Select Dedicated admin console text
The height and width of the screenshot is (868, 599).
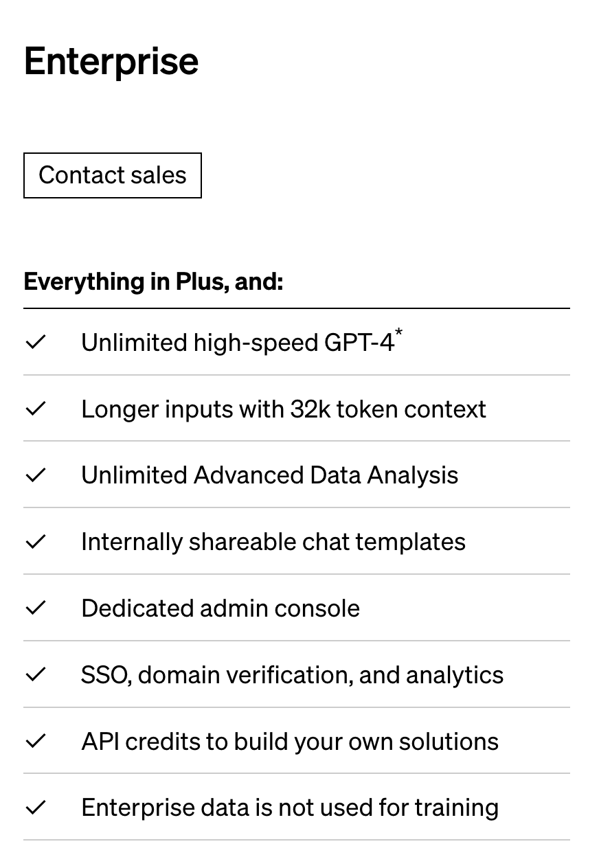click(221, 608)
